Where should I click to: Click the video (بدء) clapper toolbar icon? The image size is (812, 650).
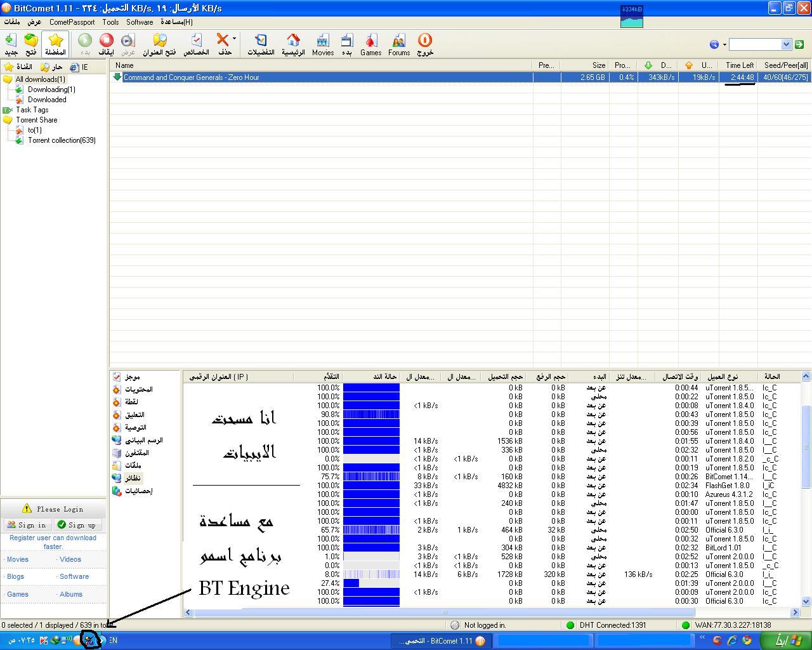pos(346,45)
